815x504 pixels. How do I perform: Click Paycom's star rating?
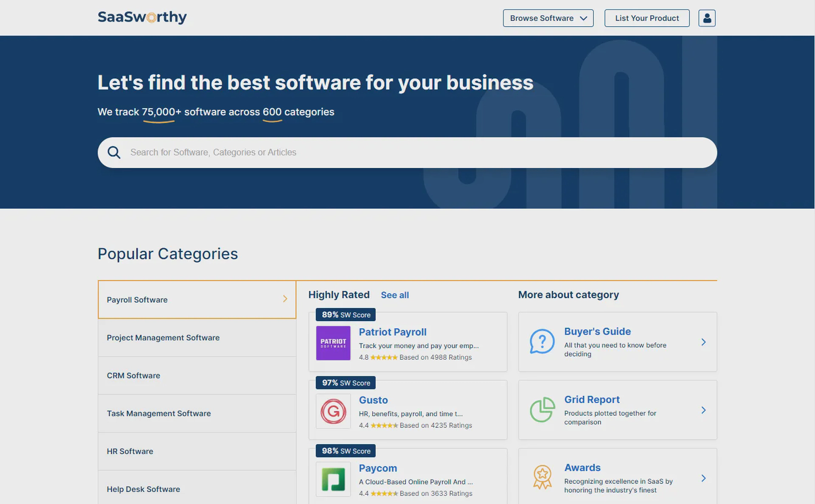[384, 493]
